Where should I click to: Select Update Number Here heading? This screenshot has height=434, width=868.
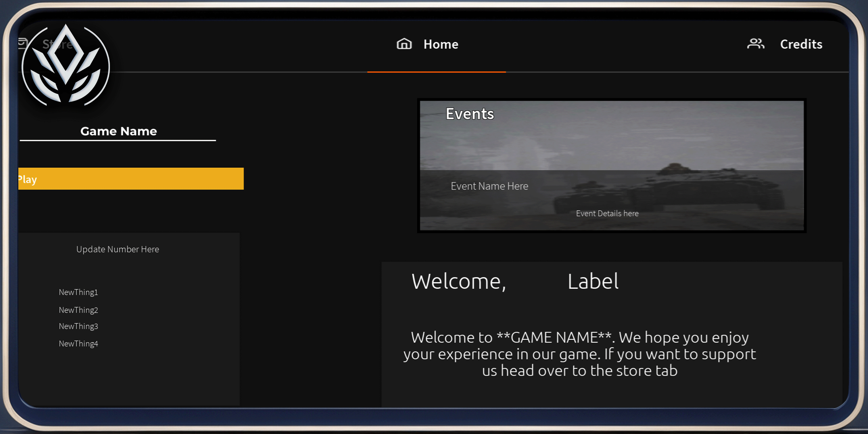pyautogui.click(x=118, y=249)
